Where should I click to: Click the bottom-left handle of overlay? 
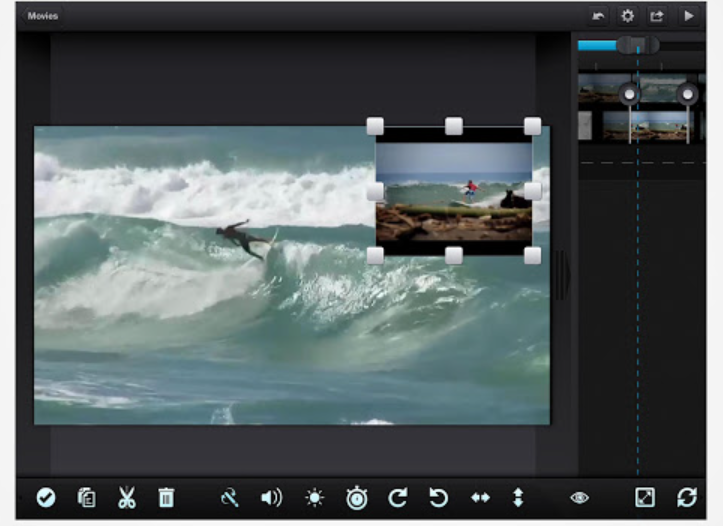pyautogui.click(x=375, y=256)
